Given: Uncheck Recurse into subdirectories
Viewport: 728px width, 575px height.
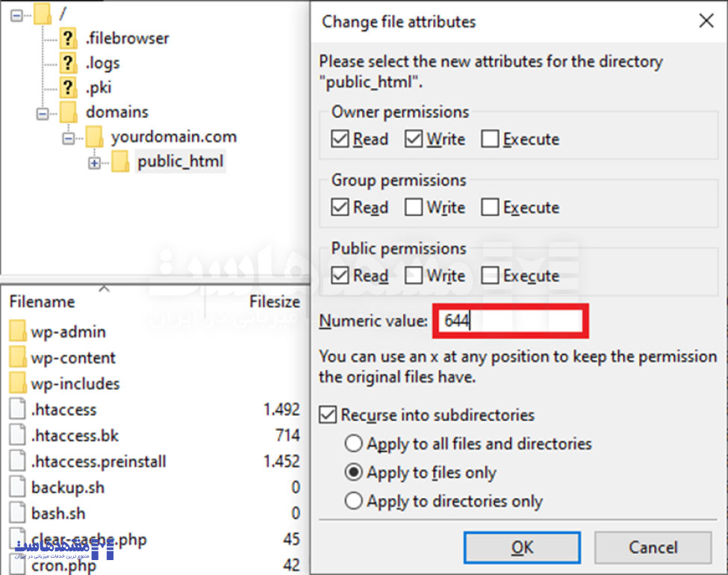Looking at the screenshot, I should pyautogui.click(x=329, y=414).
